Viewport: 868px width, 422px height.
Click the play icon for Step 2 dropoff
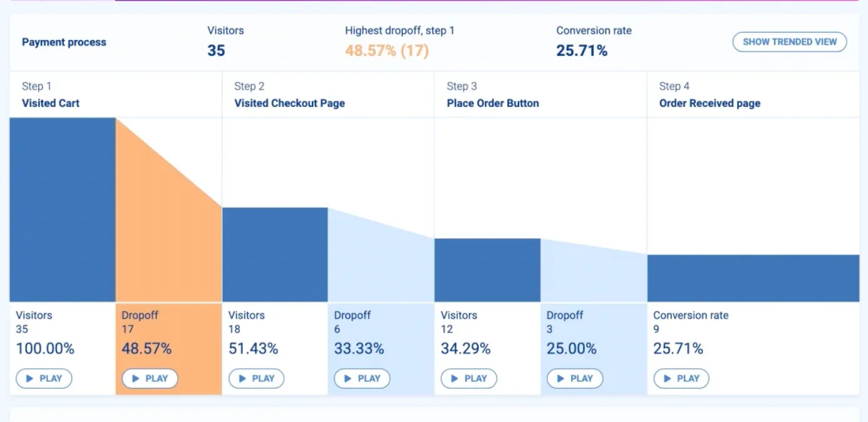[362, 378]
